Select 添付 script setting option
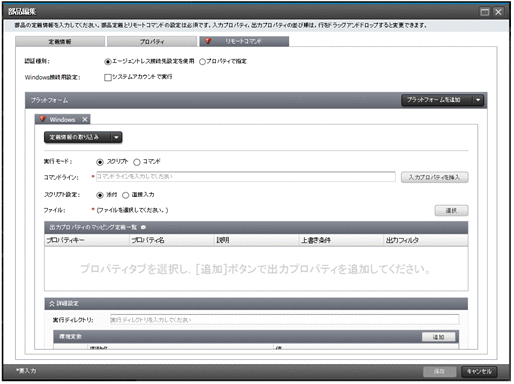 click(x=100, y=195)
